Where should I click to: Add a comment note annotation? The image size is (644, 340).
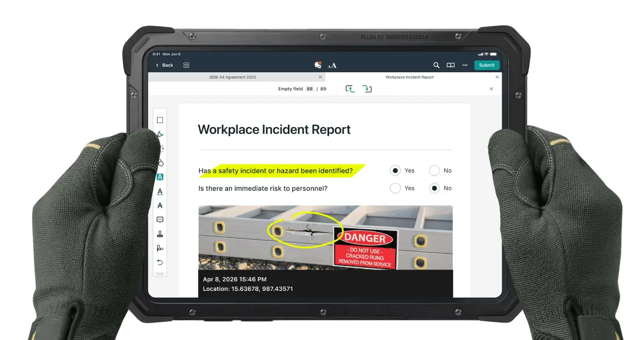tap(160, 220)
